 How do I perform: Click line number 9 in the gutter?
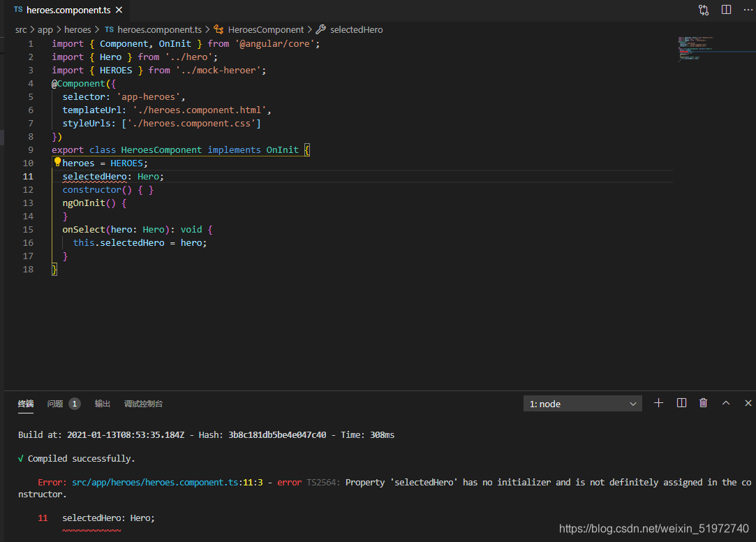pyautogui.click(x=31, y=150)
